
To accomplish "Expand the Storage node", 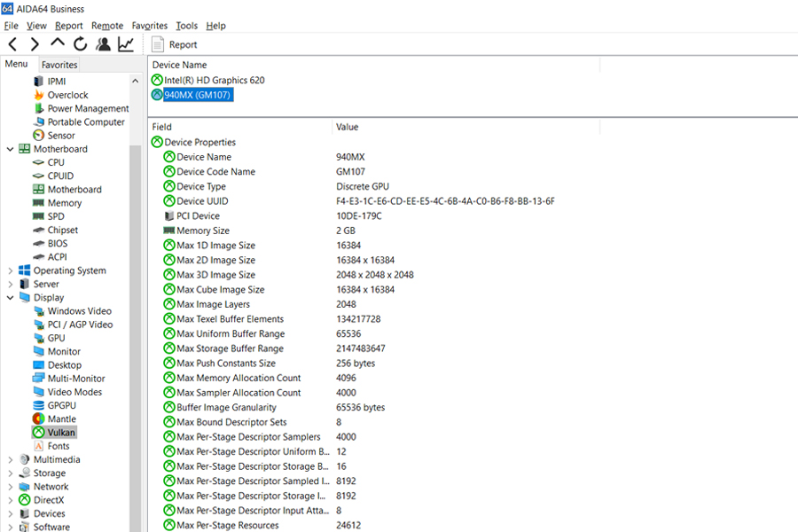I will click(10, 473).
